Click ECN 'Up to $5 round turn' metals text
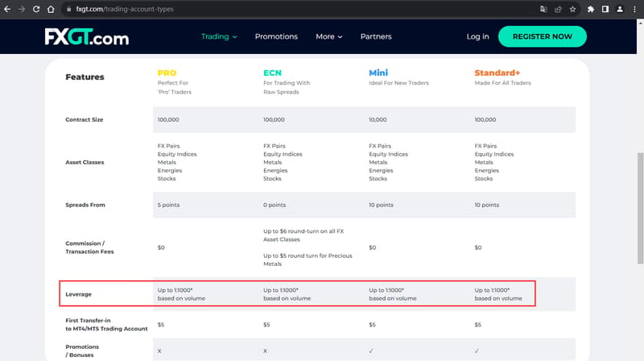 tap(308, 259)
